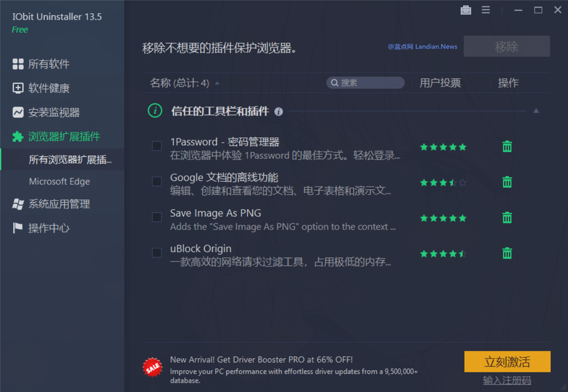The width and height of the screenshot is (568, 392).
Task: Click the Google 文档的离线功能 title
Action: tap(224, 178)
